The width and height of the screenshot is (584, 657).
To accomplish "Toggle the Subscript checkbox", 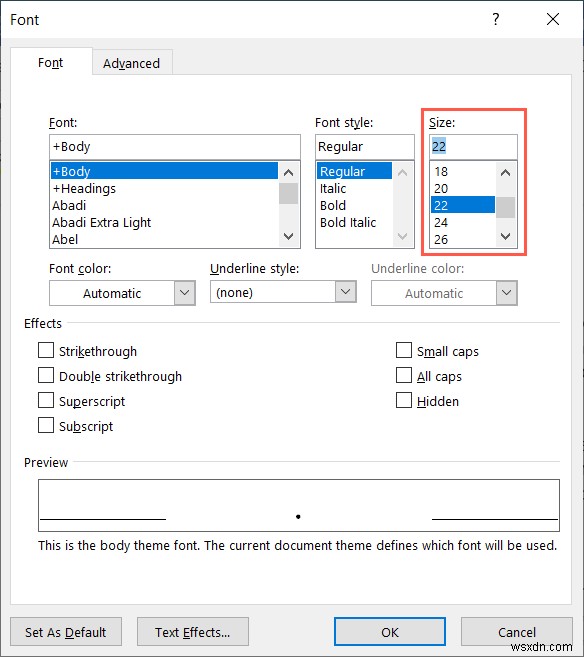I will click(46, 425).
